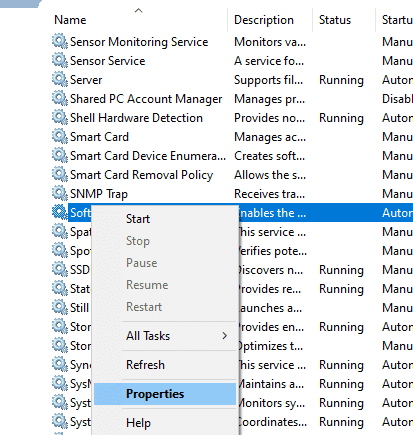
Task: Click the gear icon beside Sensor Monitoring Service
Action: (x=60, y=42)
